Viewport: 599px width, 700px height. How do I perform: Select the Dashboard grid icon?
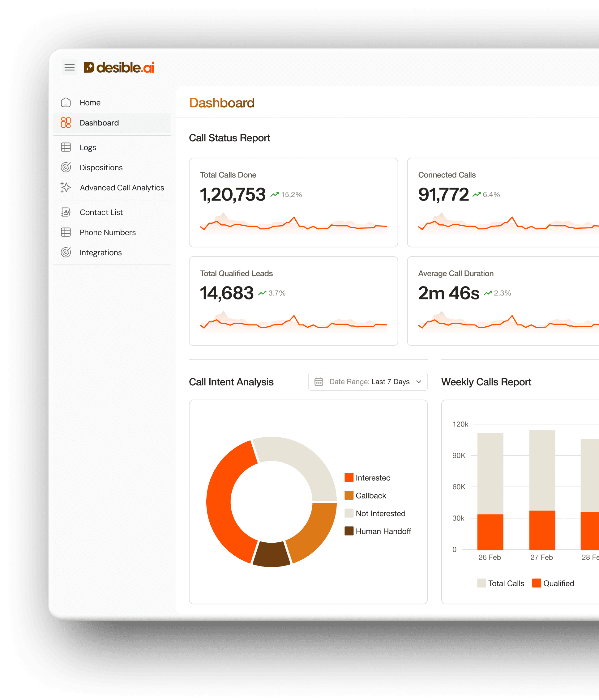point(66,123)
